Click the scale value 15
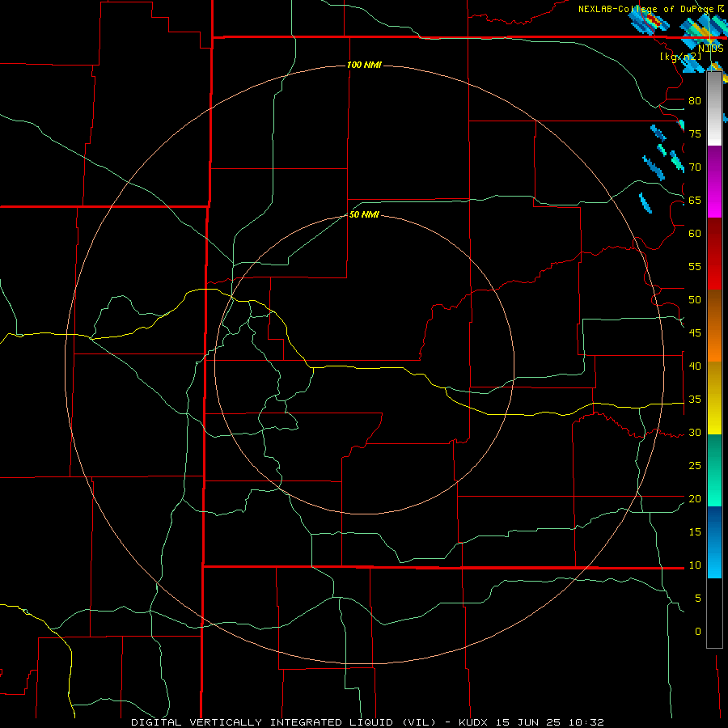Image resolution: width=728 pixels, height=728 pixels. click(x=695, y=532)
